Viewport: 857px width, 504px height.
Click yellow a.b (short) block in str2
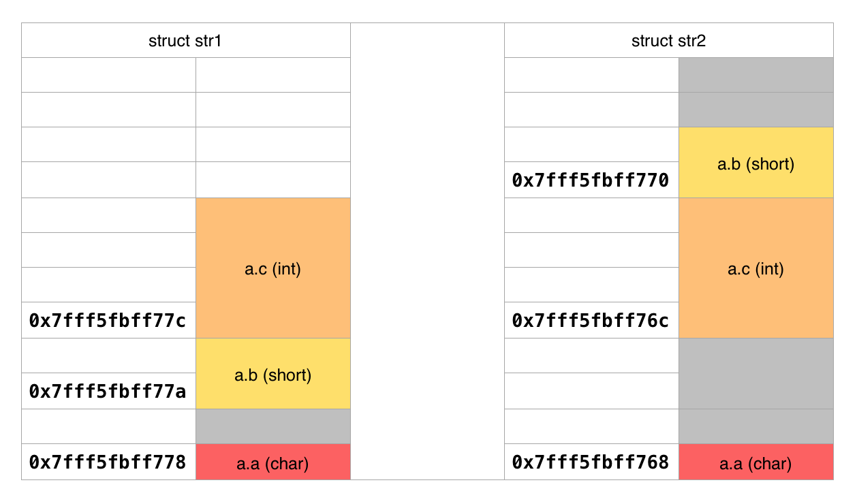point(755,163)
